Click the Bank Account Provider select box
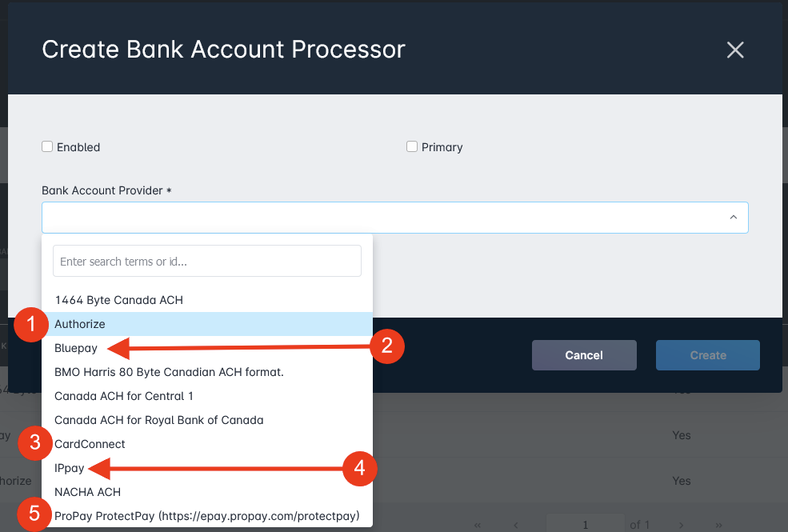Viewport: 788px width, 532px height. [395, 218]
